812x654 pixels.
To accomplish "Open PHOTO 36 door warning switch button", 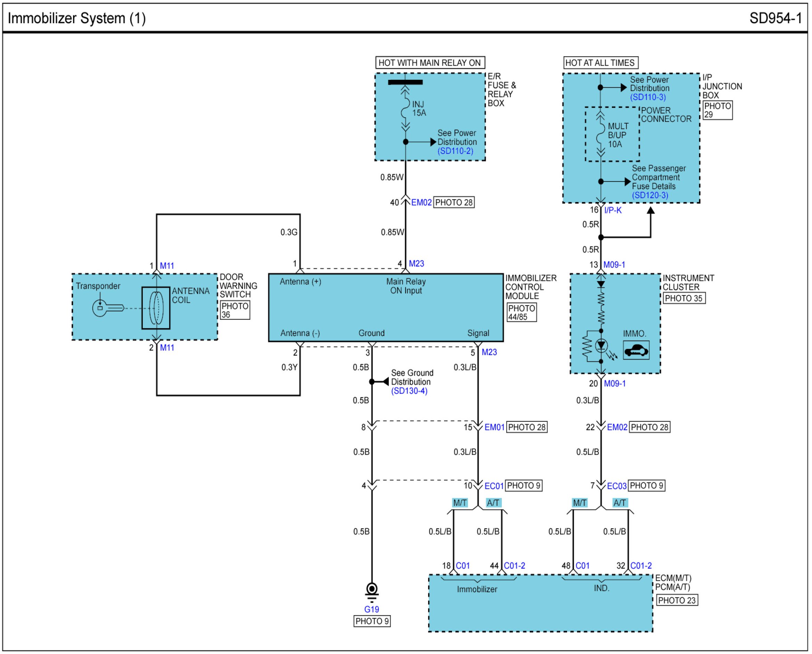I will click(x=235, y=310).
